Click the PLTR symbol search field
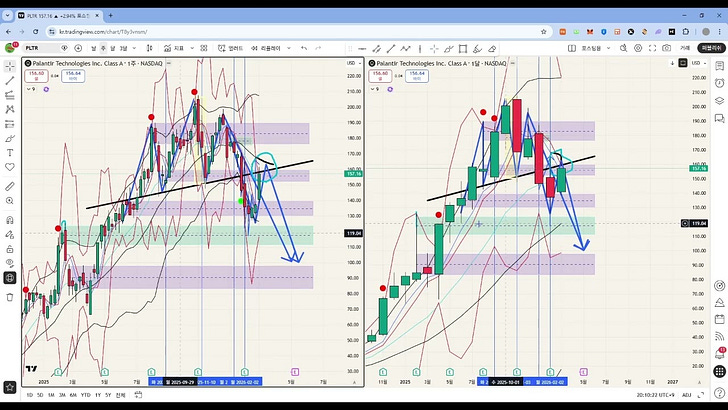This screenshot has height=410, width=728. [x=41, y=48]
